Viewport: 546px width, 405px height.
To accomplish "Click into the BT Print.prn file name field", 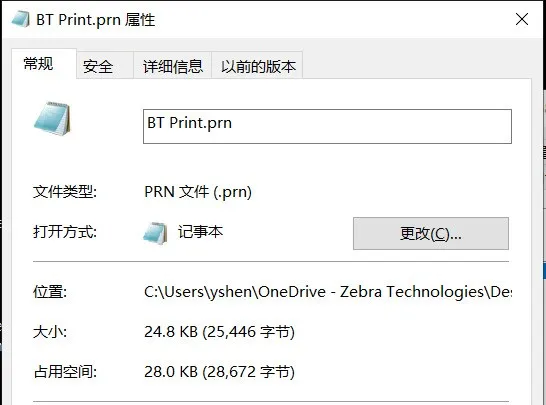I will [x=327, y=126].
